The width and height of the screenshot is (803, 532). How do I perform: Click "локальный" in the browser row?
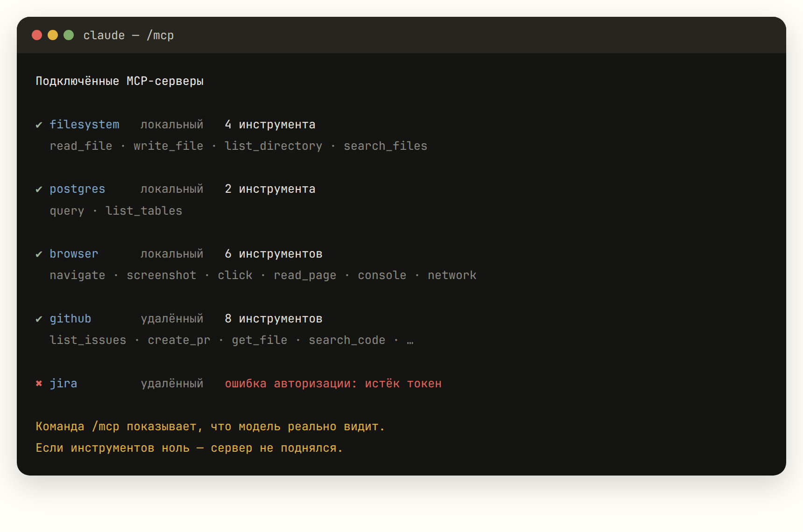pos(172,254)
